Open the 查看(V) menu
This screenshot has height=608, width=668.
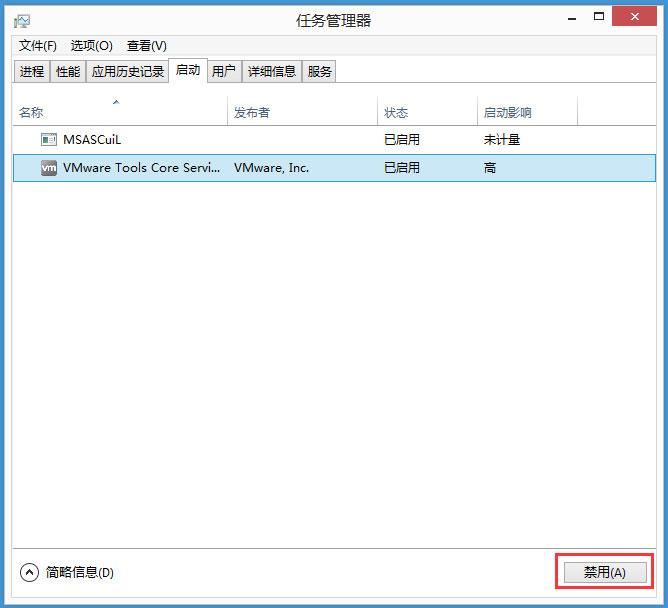(147, 46)
